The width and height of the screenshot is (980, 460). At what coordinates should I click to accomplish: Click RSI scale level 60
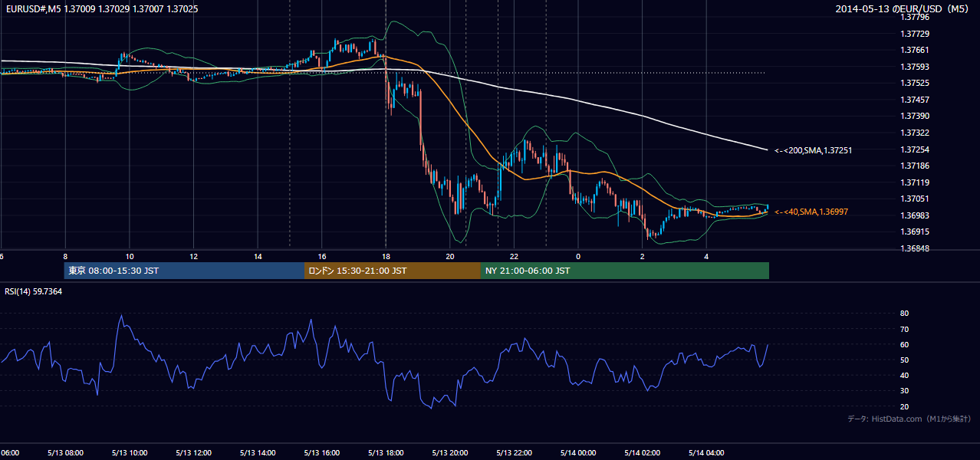pos(905,344)
